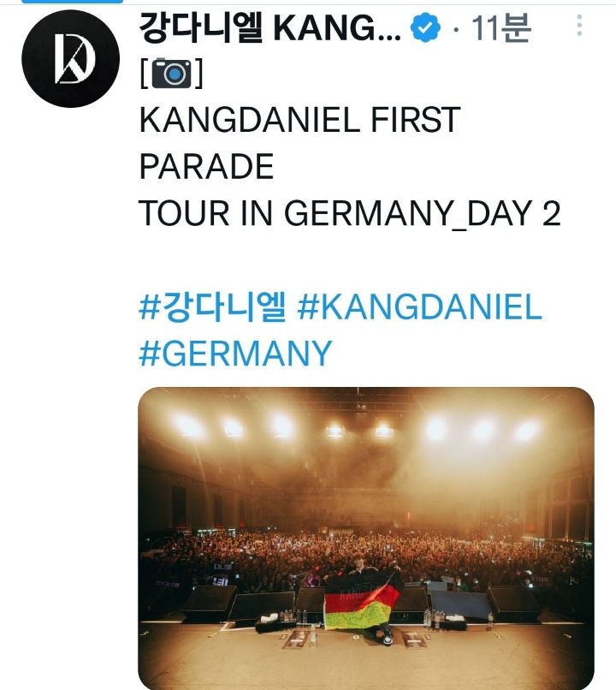Click the "TOUR IN GERMANY_DAY 2" line
The image size is (616, 690).
coord(349,213)
